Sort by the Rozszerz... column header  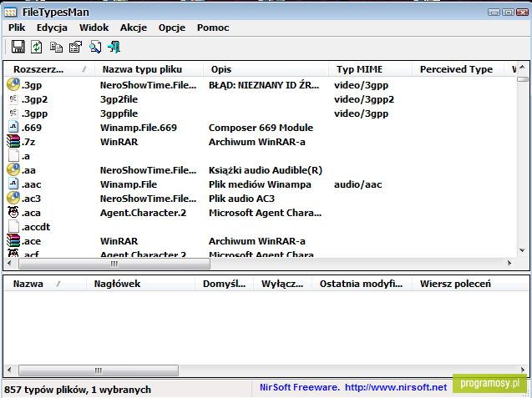coord(49,69)
